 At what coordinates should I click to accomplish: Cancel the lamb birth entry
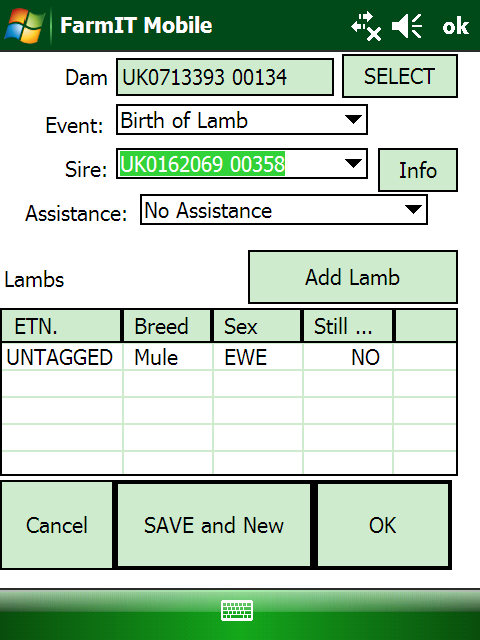pos(57,525)
